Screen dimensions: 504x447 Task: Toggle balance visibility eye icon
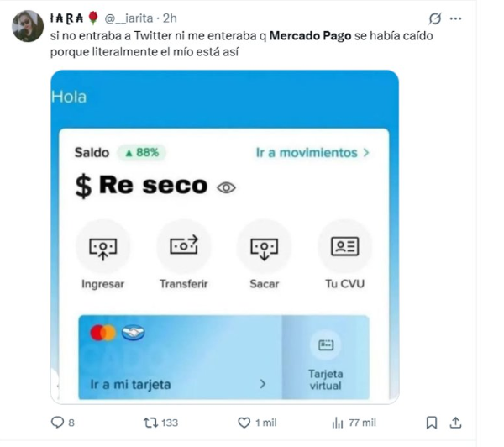tap(226, 187)
